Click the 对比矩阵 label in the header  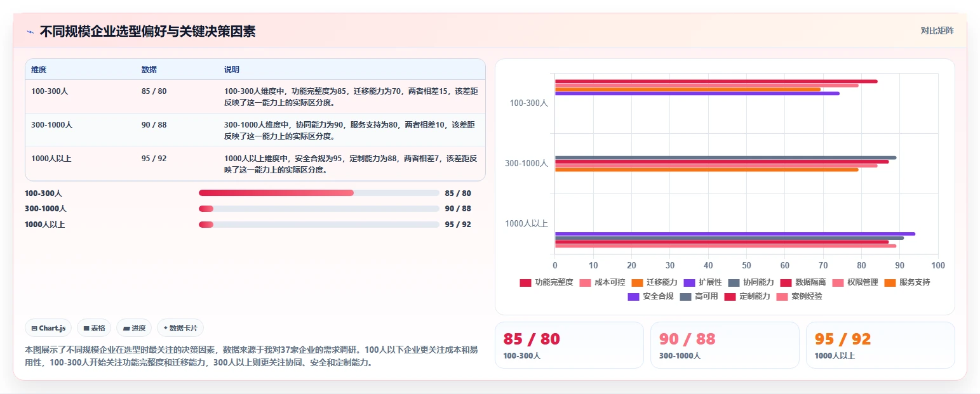pyautogui.click(x=937, y=30)
